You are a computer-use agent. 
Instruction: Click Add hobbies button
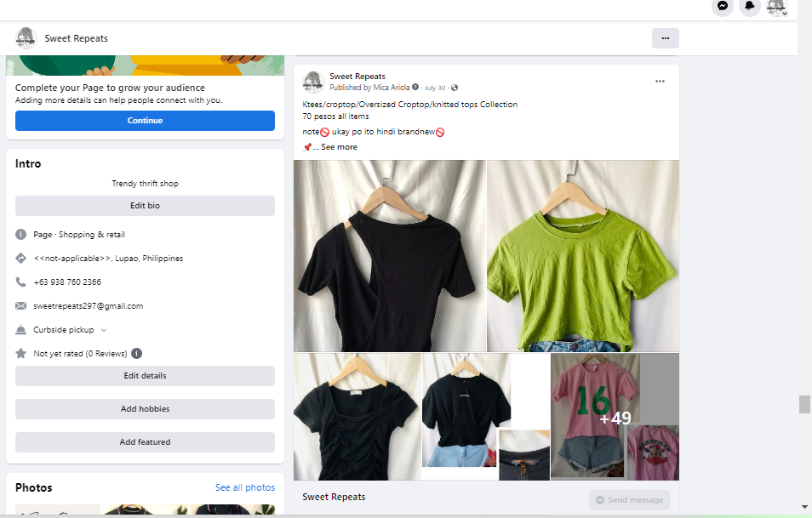tap(145, 409)
